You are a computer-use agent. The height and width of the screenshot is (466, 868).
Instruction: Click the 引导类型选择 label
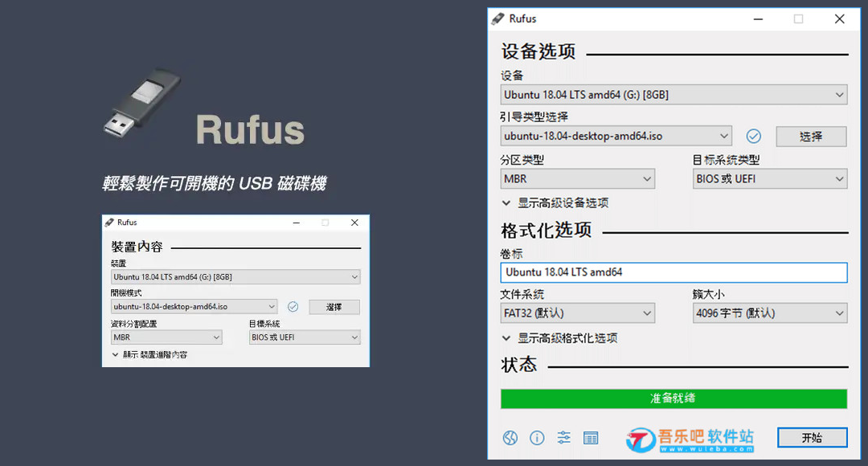[534, 117]
